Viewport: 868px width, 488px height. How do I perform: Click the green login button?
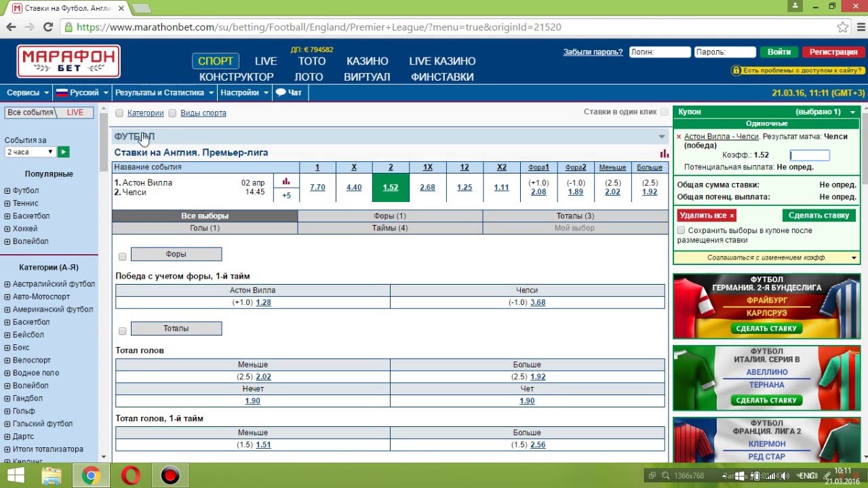coord(779,52)
